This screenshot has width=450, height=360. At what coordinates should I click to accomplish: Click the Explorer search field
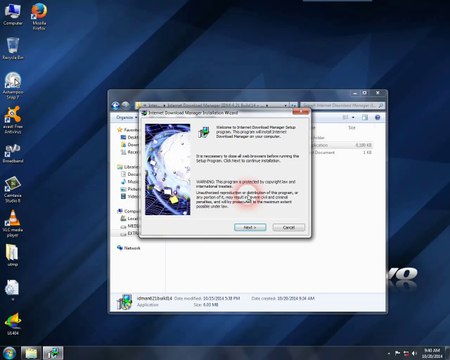coord(343,106)
